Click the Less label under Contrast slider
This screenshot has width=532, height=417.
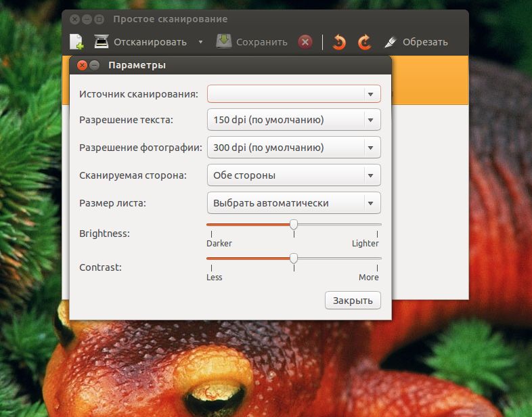click(215, 277)
